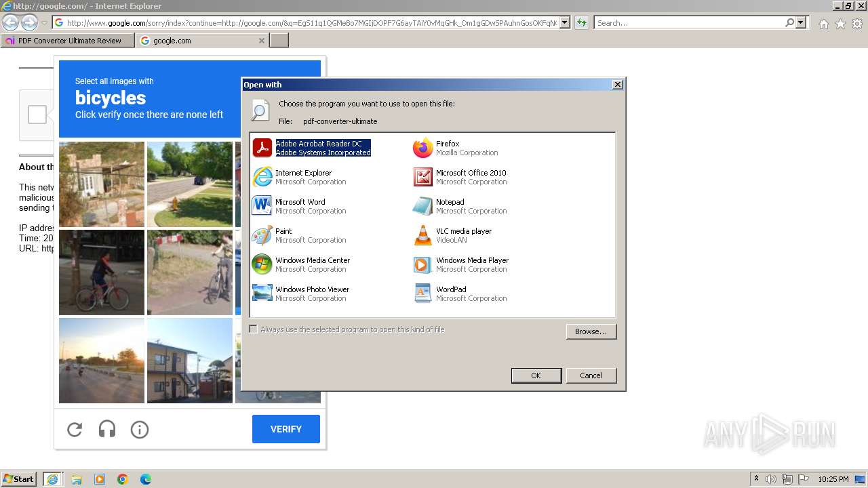Screen dimensions: 868x488
Task: Select captcha tile with person holding bicycle
Action: click(190, 272)
